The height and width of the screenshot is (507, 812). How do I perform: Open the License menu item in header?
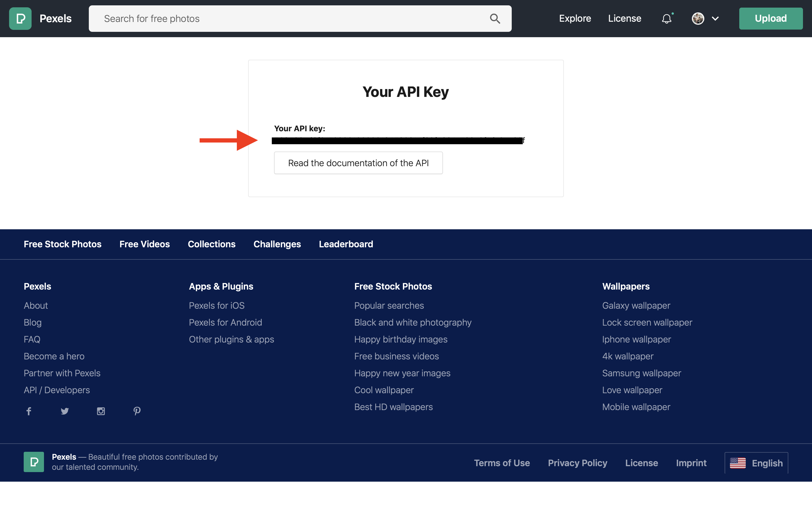(625, 18)
